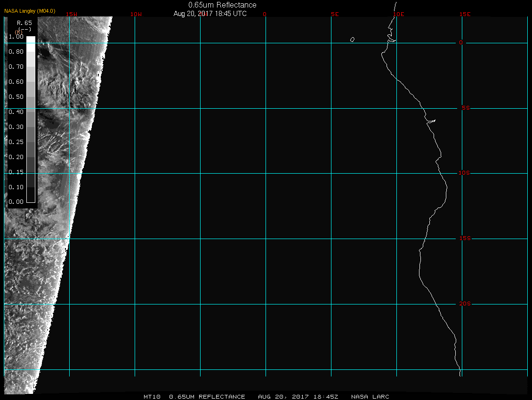Viewport: 532px width, 400px height.
Task: Click the small island outline near the equator
Action: point(352,40)
